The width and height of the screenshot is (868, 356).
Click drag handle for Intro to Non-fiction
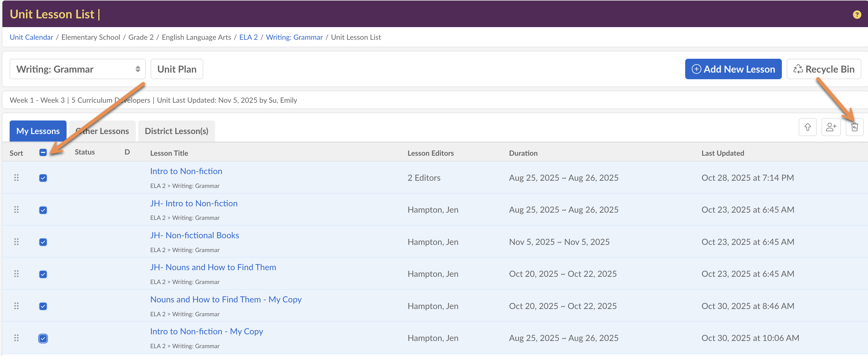pos(16,178)
